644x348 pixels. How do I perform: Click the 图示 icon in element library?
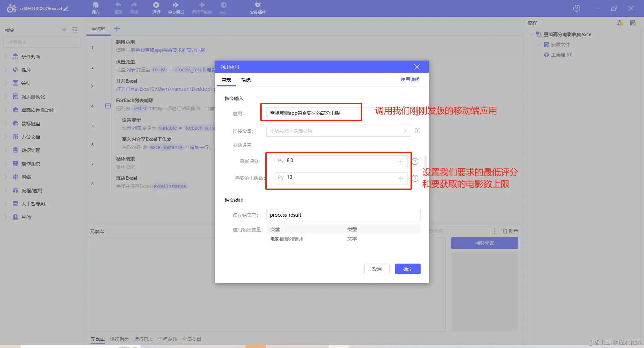coord(510,231)
